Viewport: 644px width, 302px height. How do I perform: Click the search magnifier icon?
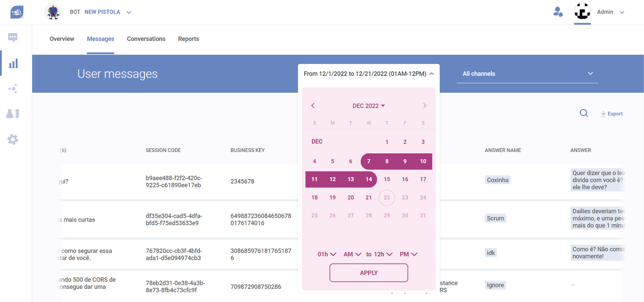[x=583, y=113]
